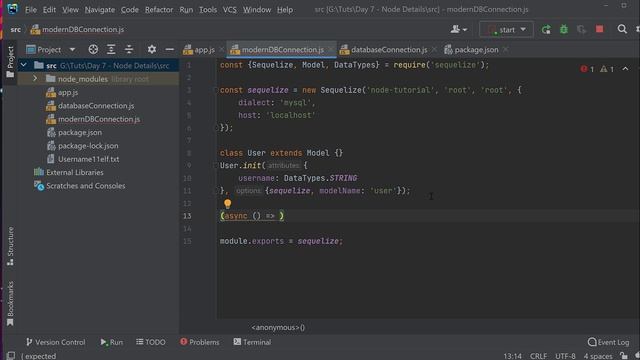Open the TODO tool window

[x=151, y=342]
